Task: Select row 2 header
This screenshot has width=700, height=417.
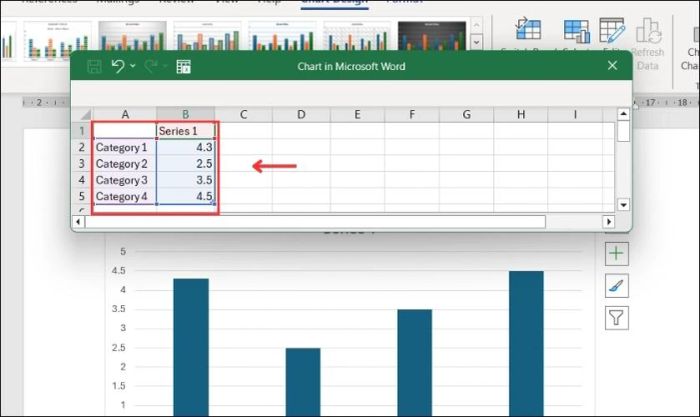Action: [x=82, y=147]
